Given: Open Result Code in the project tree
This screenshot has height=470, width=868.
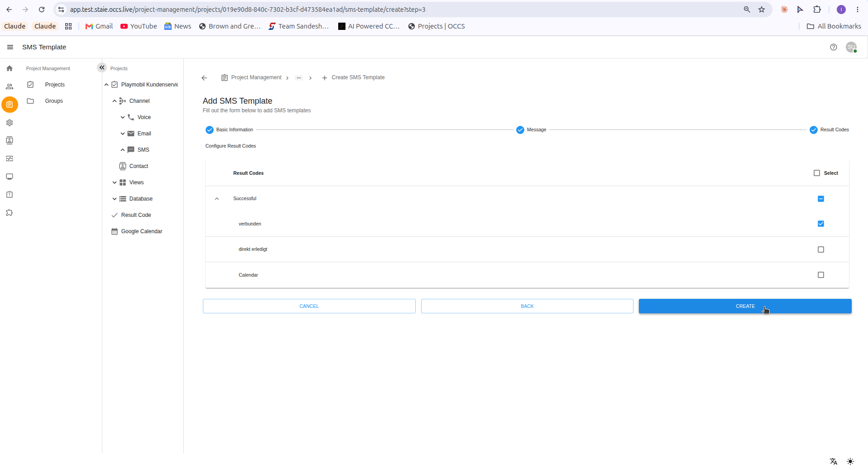Looking at the screenshot, I should coord(136,215).
